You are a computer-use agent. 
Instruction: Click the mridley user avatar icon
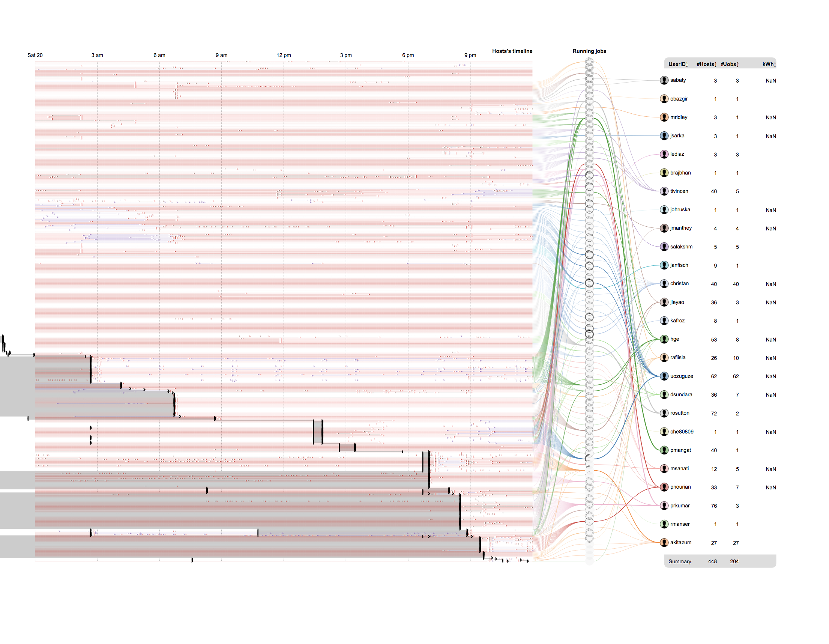(664, 117)
